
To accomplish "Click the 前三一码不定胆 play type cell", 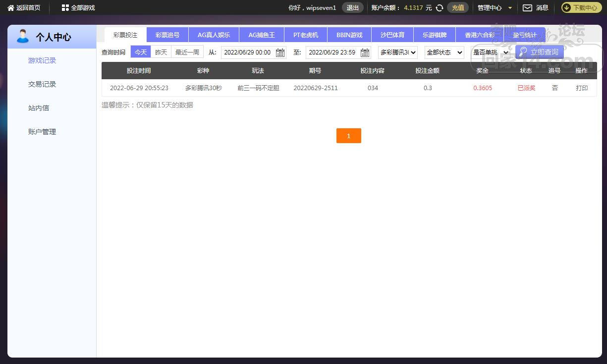I will 258,88.
